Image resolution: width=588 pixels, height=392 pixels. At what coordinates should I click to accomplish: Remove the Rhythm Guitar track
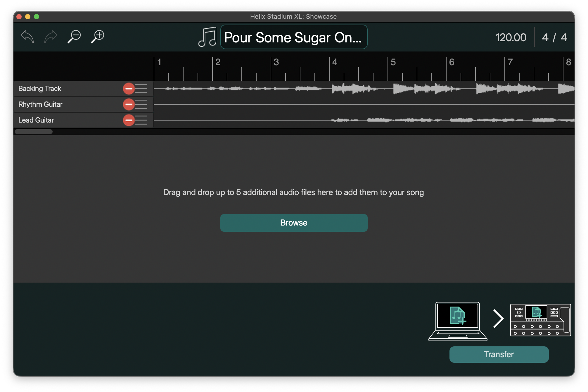pyautogui.click(x=129, y=104)
